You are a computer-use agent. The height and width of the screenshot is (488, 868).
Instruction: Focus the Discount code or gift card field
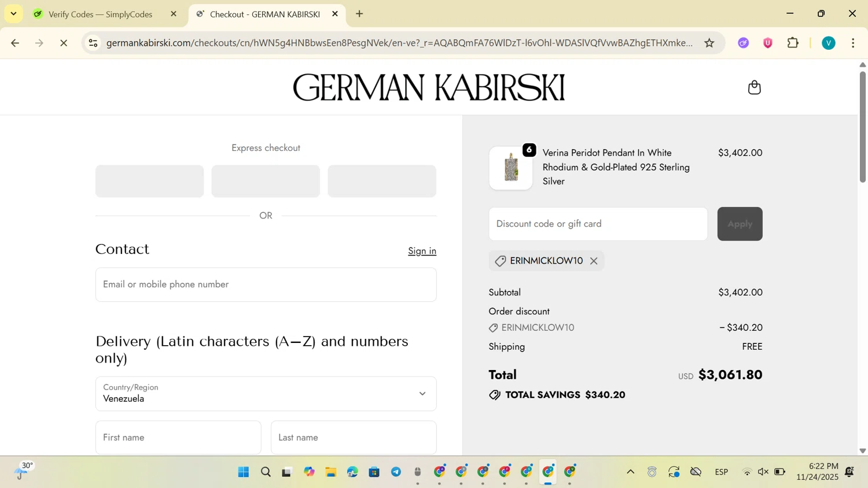(598, 224)
